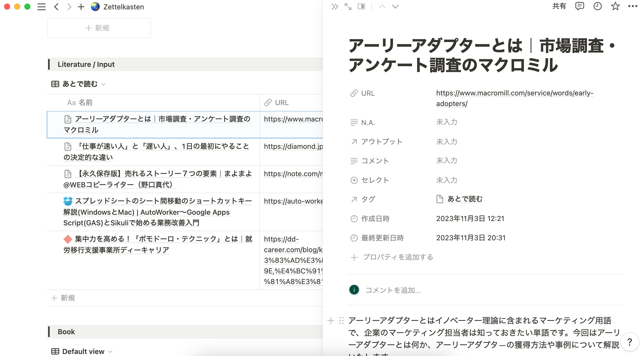Click the empty コメント 未入力 value
This screenshot has height=356, width=644.
tap(447, 160)
